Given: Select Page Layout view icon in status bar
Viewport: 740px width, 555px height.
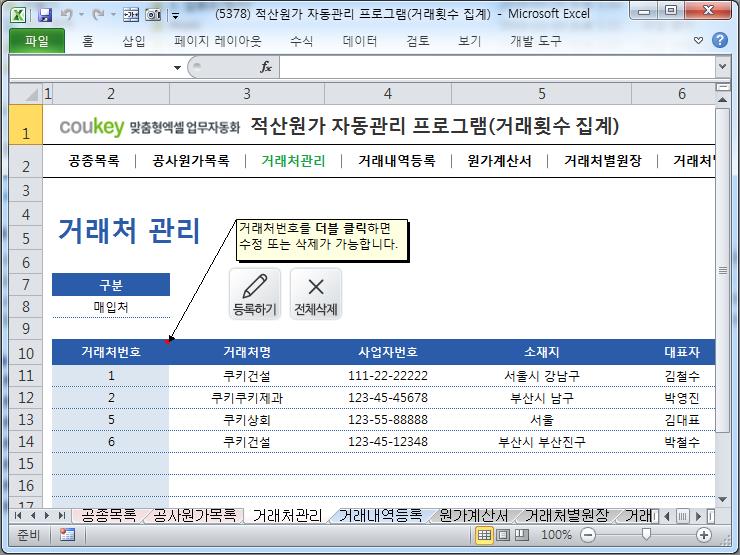Looking at the screenshot, I should click(503, 535).
